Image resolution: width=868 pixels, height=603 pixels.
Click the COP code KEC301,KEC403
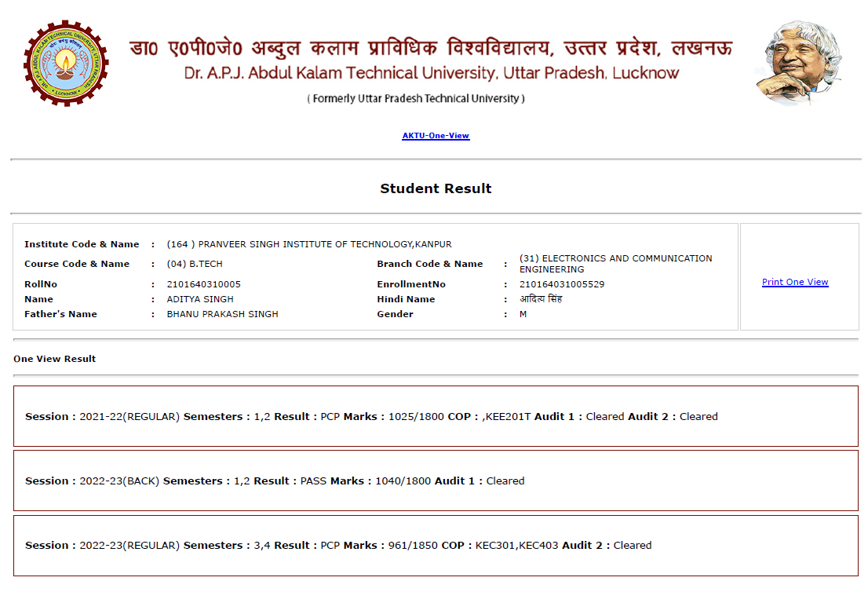(x=516, y=545)
